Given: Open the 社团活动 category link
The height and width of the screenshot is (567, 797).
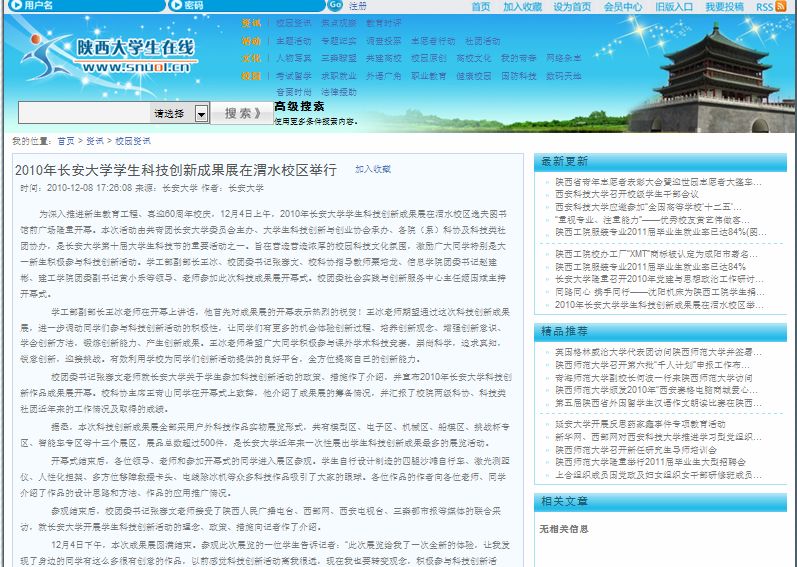Looking at the screenshot, I should pyautogui.click(x=483, y=42).
